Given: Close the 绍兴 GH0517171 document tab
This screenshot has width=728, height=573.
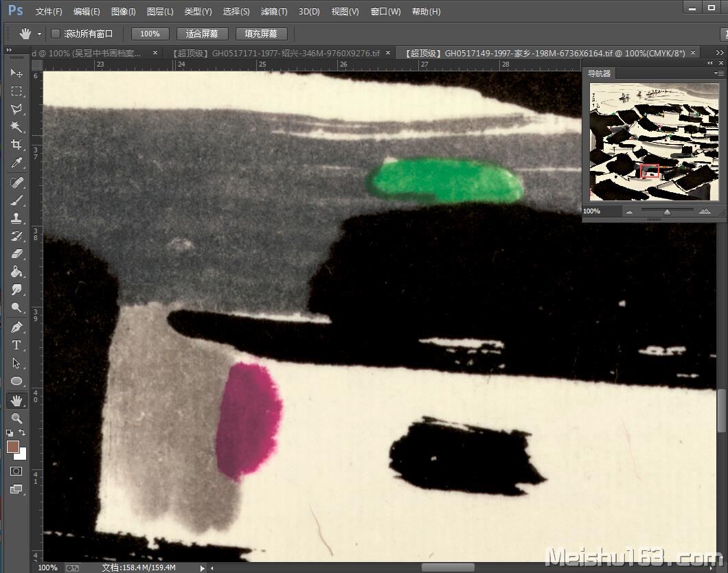Looking at the screenshot, I should [x=388, y=53].
